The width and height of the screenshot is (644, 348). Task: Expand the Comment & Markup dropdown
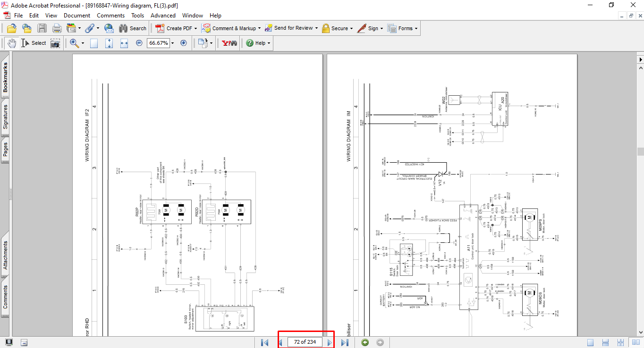260,28
